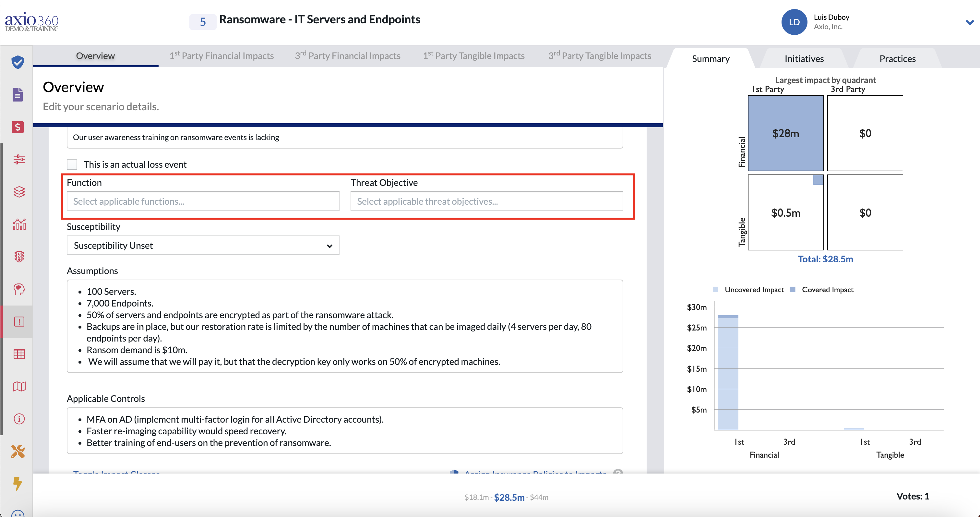
Task: Select the exclamation alert sidebar icon
Action: [x=19, y=321]
